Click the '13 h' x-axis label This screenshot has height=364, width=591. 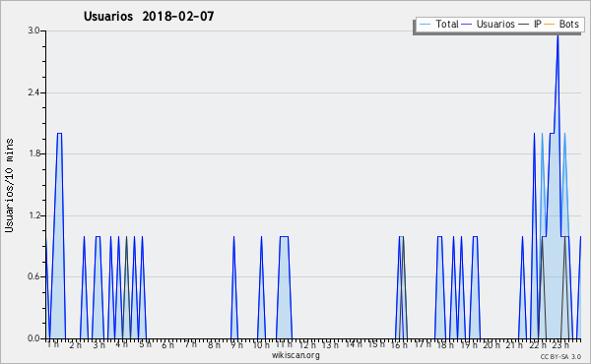coord(330,344)
